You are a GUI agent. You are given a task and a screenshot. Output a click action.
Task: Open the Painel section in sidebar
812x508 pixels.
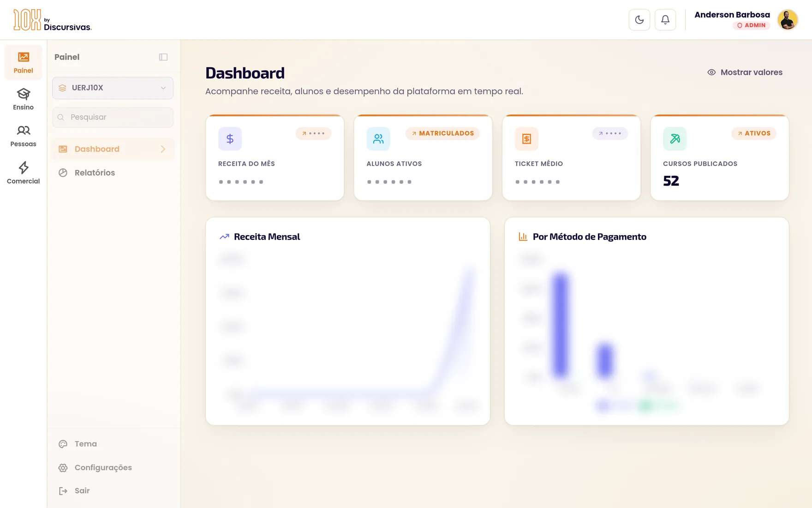point(23,62)
